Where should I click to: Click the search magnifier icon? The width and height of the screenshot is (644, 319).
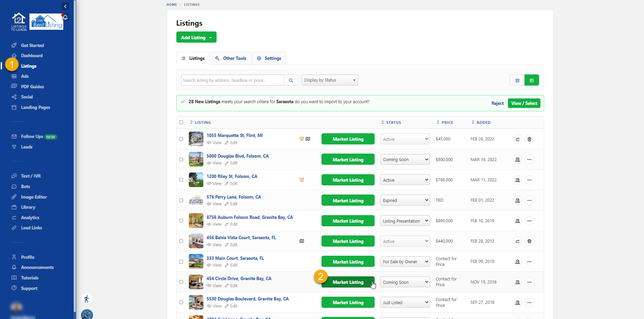tap(291, 80)
